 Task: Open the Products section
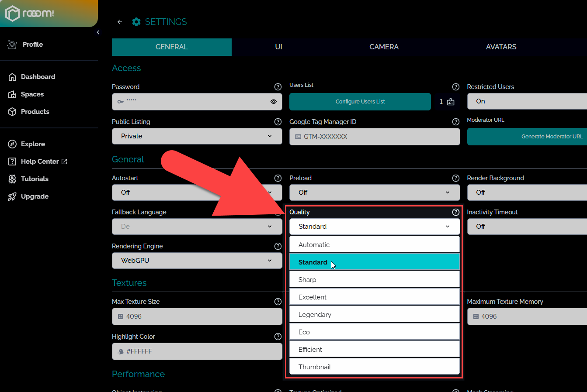point(35,111)
